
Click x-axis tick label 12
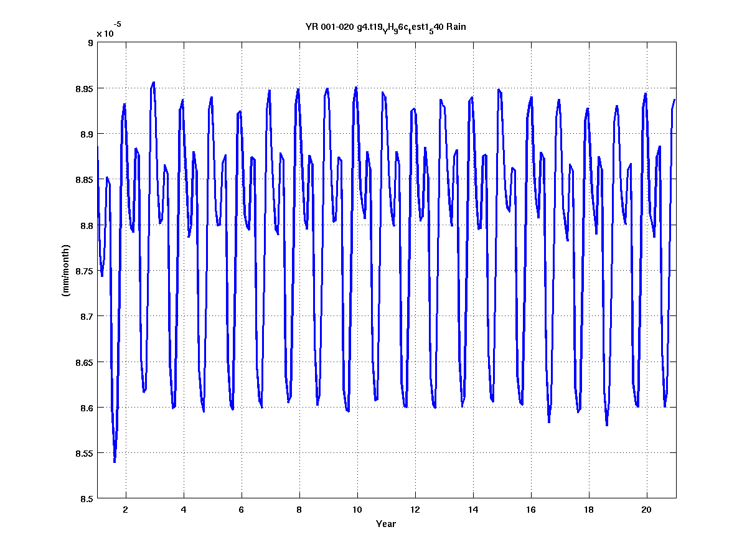point(415,508)
